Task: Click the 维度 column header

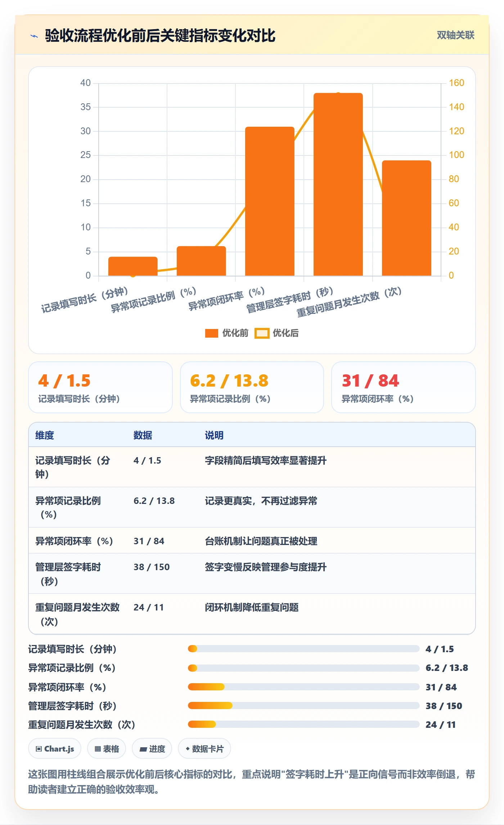Action: click(x=45, y=435)
